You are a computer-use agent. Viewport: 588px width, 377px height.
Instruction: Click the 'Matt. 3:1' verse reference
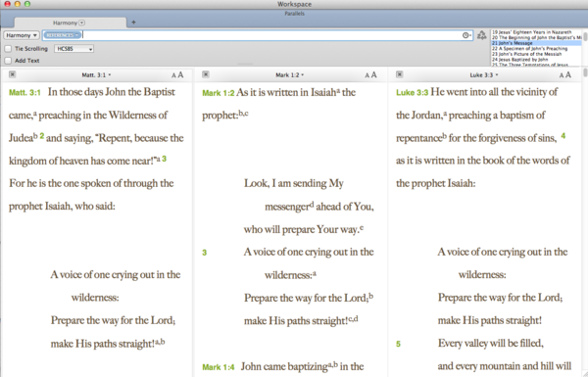click(x=24, y=93)
